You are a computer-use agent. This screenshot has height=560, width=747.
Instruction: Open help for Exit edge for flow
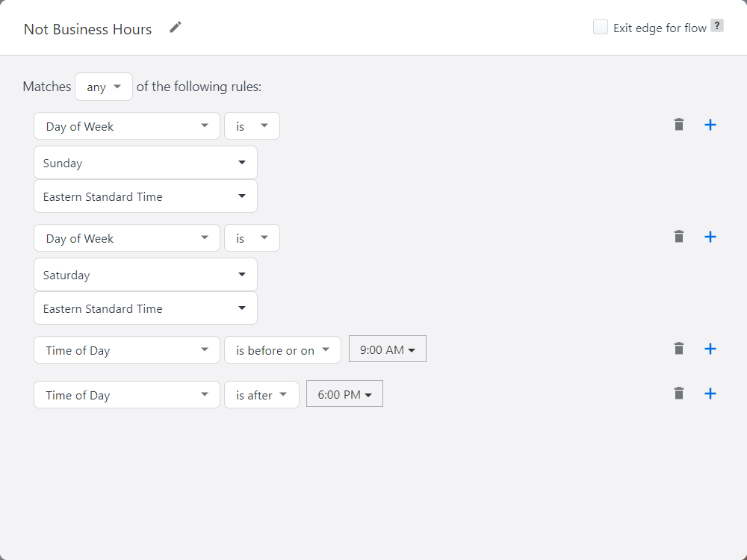click(x=716, y=26)
